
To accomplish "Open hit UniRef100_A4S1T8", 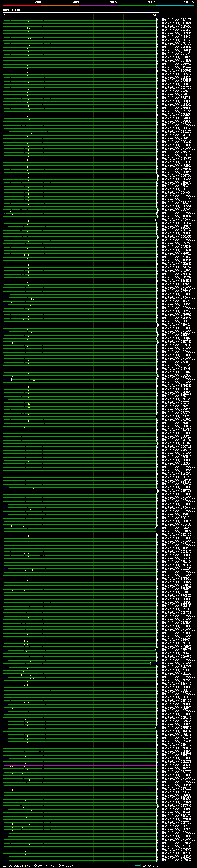I will pyautogui.click(x=177, y=20).
